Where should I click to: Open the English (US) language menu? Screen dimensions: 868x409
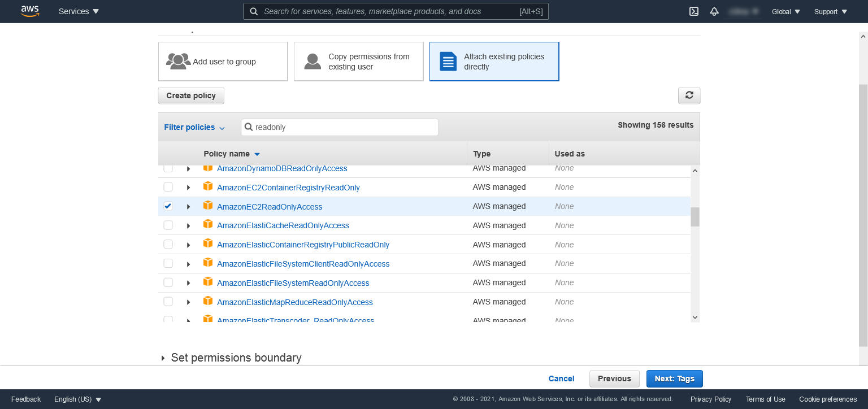77,399
